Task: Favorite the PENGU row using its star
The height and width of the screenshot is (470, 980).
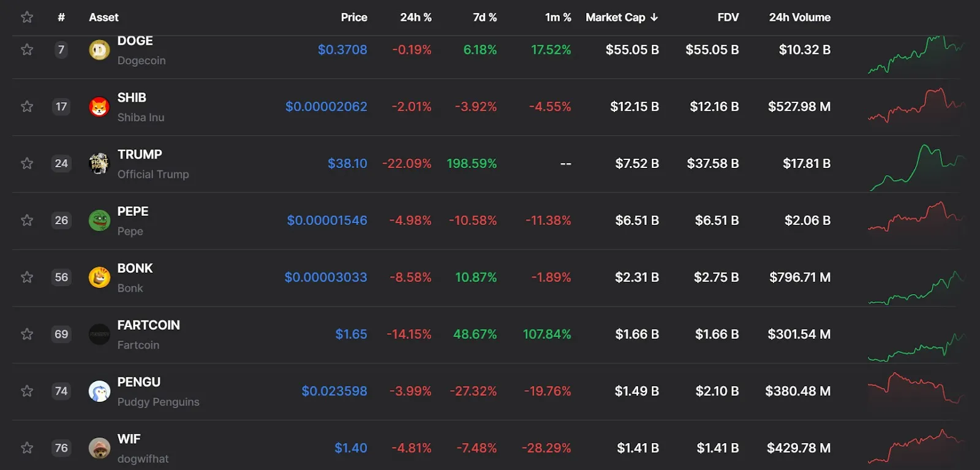Action: click(27, 391)
